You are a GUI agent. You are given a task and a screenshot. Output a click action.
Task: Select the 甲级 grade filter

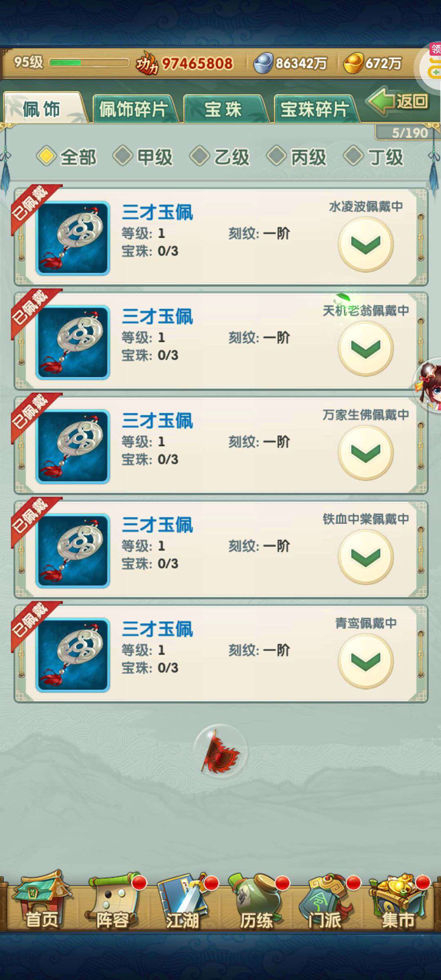coord(143,156)
